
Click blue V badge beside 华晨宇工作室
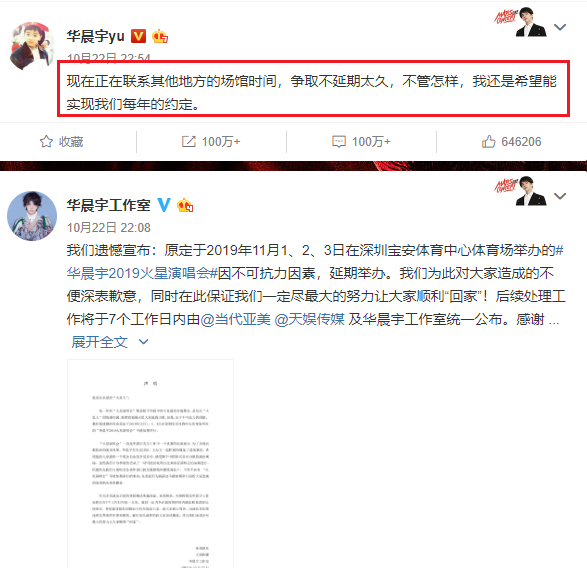point(164,205)
